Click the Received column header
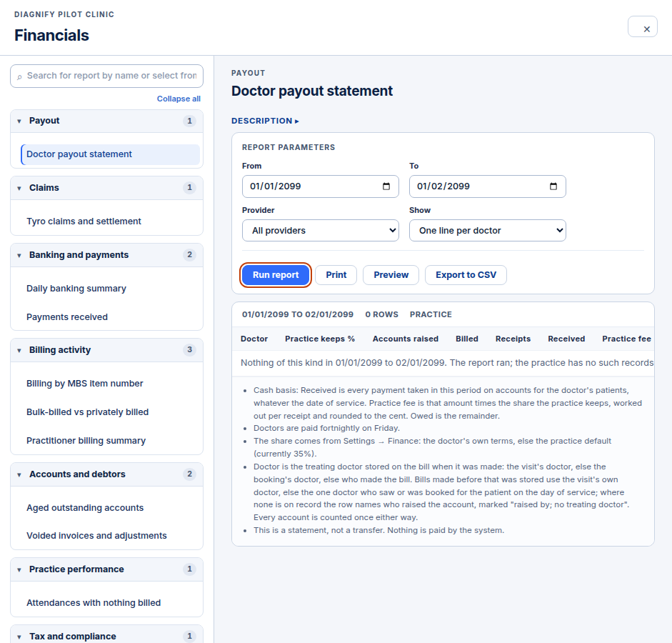 (566, 339)
